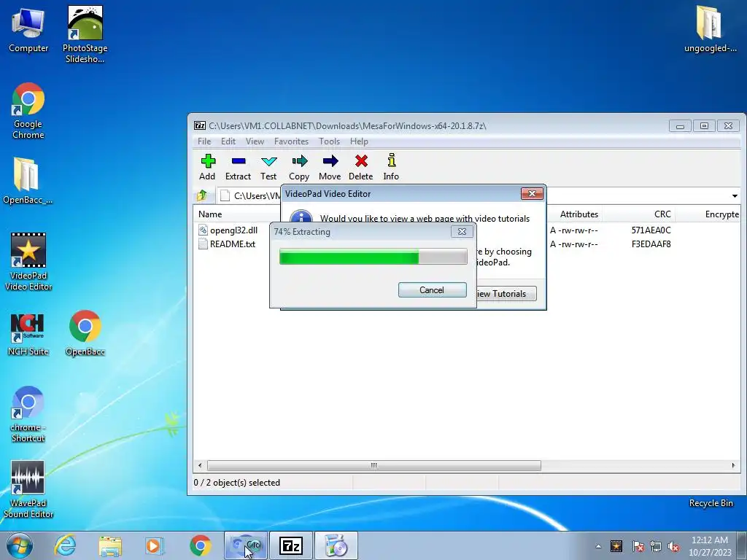Screen dimensions: 747x560
Task: Open the 7-Zip File menu
Action: click(x=204, y=141)
